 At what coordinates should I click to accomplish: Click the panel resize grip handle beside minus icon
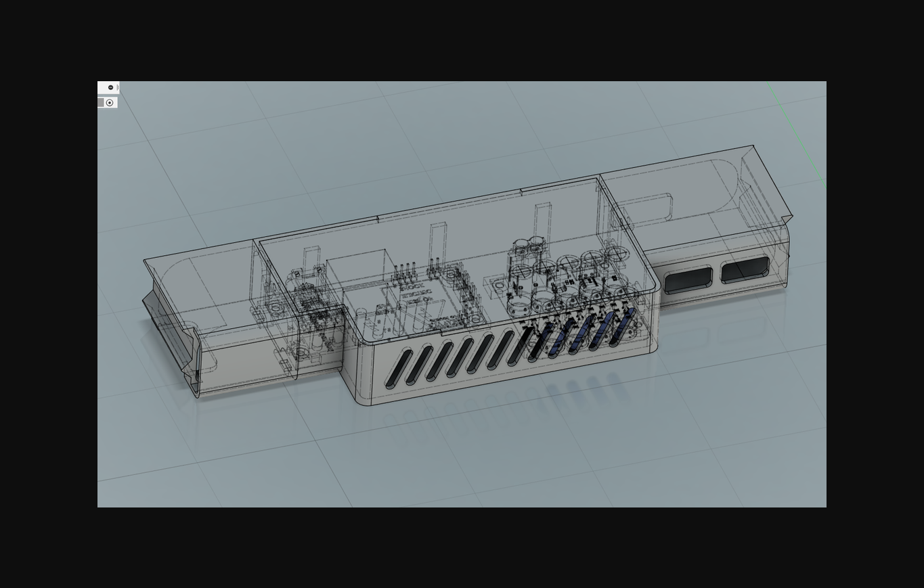click(x=118, y=87)
